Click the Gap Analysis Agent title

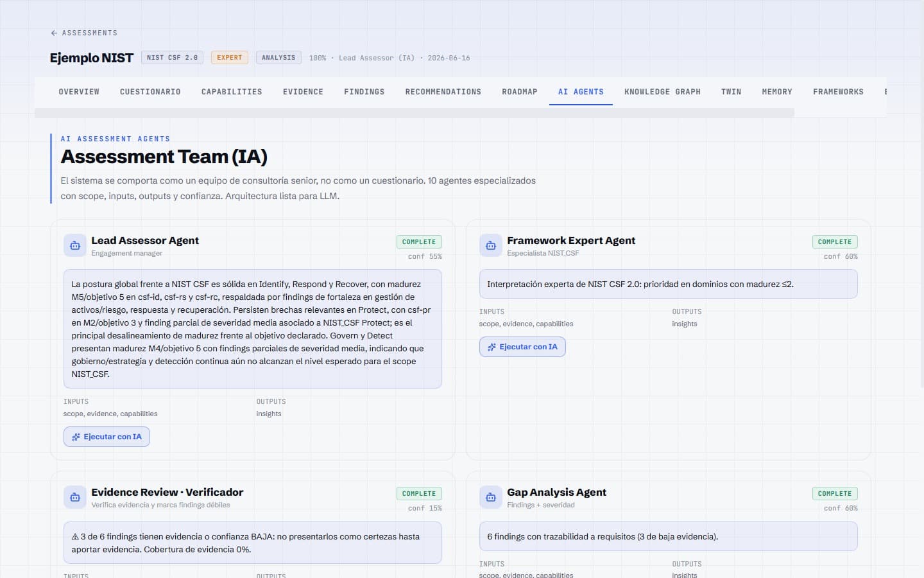point(556,493)
